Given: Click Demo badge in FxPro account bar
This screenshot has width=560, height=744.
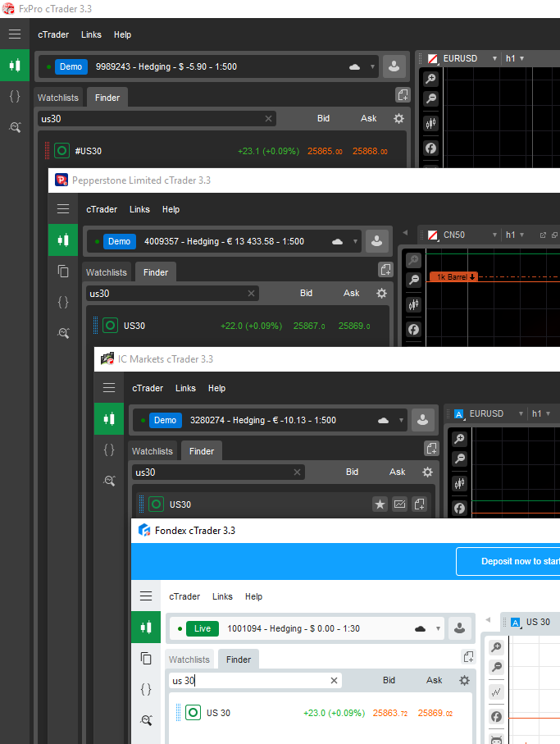Looking at the screenshot, I should pos(71,66).
